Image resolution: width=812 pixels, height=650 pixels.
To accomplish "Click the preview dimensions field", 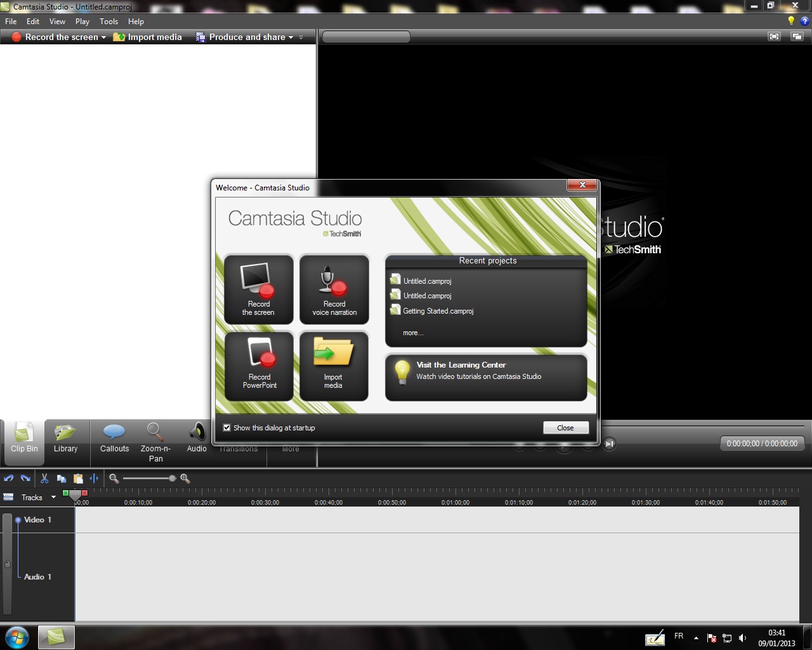I will (x=366, y=37).
